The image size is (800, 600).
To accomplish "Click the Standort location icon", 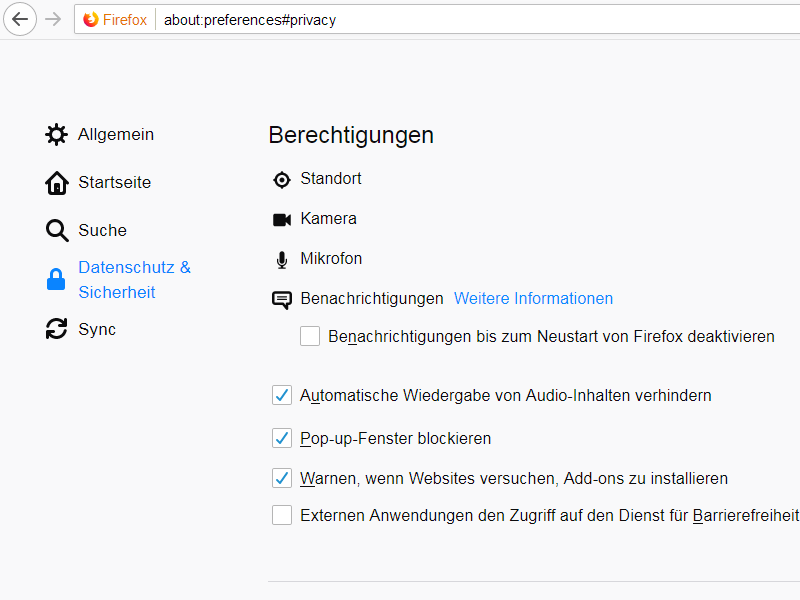I will point(281,179).
